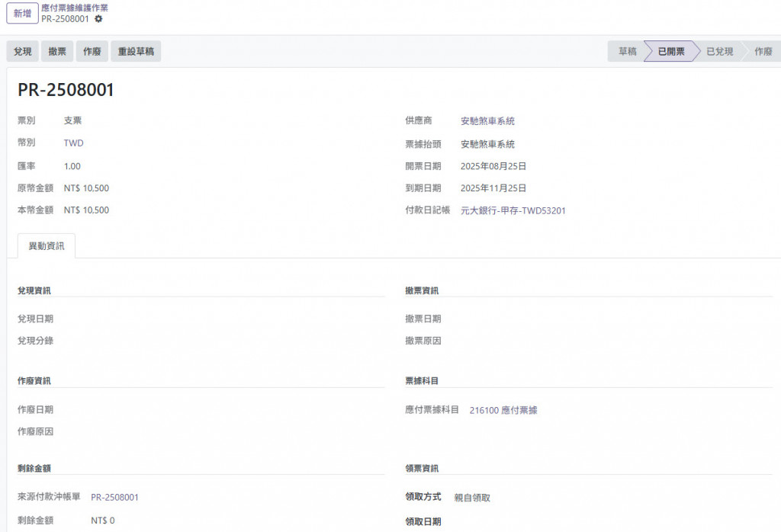Image resolution: width=781 pixels, height=532 pixels.
Task: Click the 剩餘金額 value NT$ 0
Action: 103,521
